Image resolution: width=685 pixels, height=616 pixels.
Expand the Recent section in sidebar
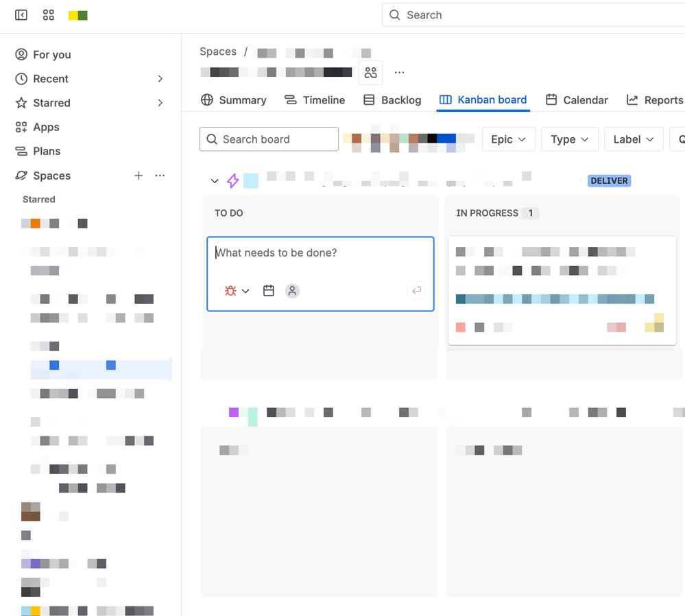tap(159, 78)
